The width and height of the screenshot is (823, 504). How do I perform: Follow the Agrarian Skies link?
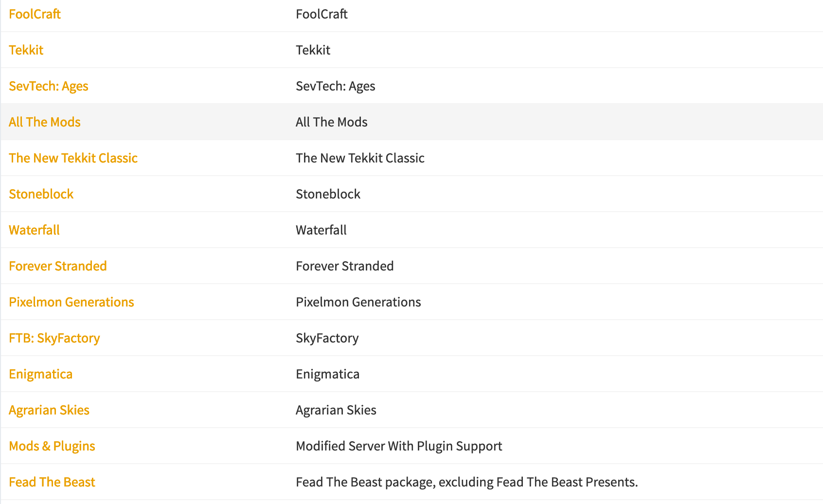pos(49,410)
